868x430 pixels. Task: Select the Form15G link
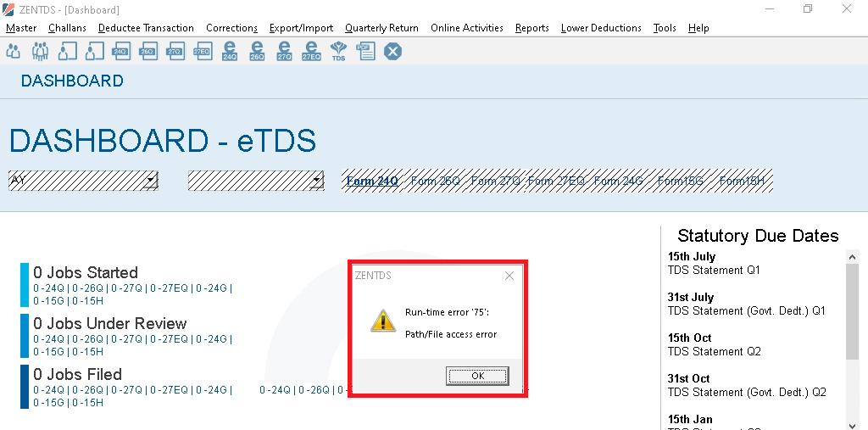(680, 181)
